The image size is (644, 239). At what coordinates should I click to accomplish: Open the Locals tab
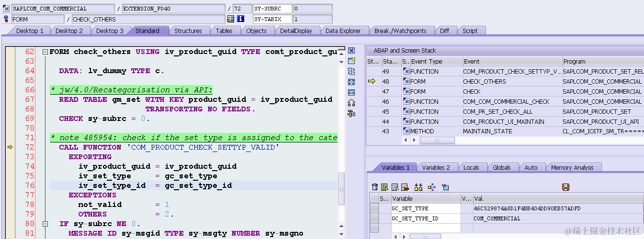pos(471,167)
